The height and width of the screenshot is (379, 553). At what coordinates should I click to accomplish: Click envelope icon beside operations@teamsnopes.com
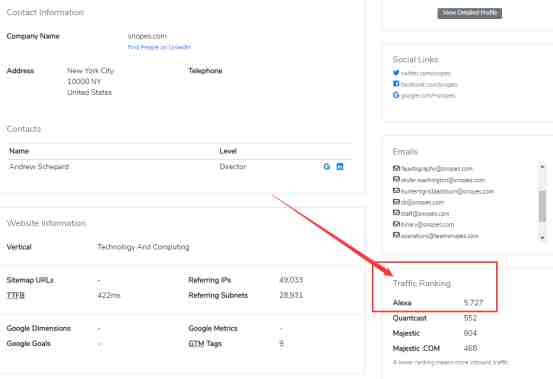pyautogui.click(x=396, y=235)
